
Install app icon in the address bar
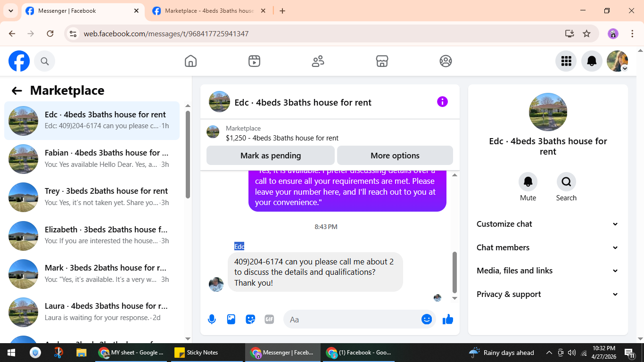coord(570,33)
